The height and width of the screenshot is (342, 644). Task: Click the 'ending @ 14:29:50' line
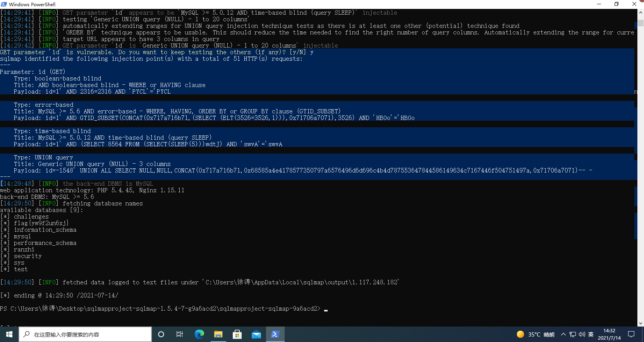click(x=59, y=296)
